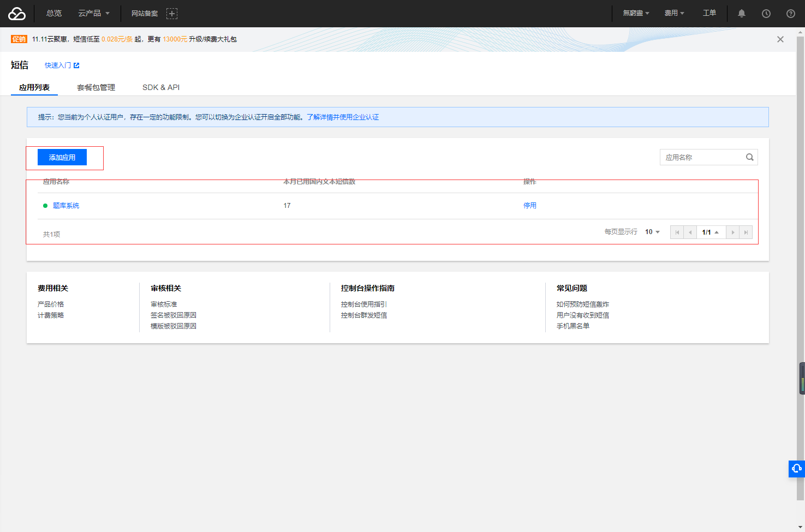This screenshot has width=805, height=532.
Task: Open the 快速入门 link
Action: tap(58, 65)
